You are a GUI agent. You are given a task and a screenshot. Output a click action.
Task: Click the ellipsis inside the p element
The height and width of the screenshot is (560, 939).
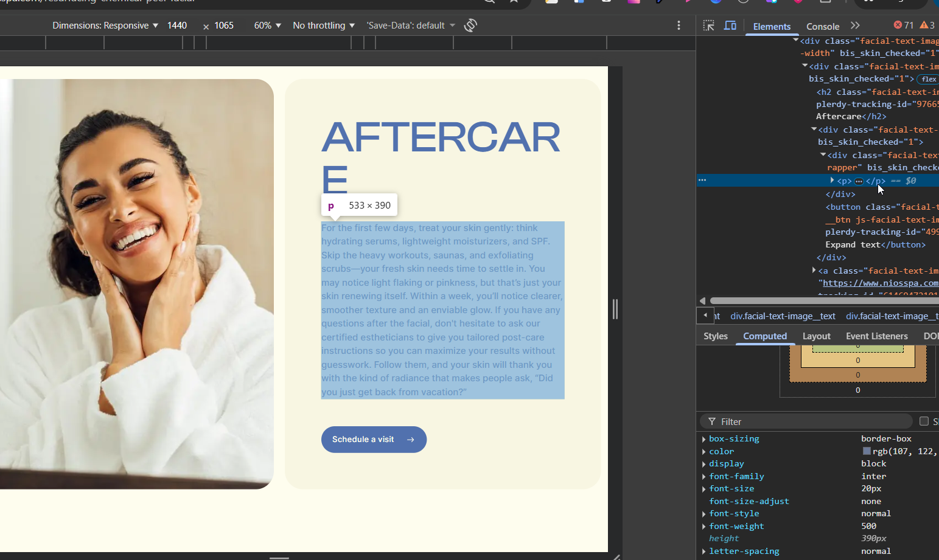(859, 181)
